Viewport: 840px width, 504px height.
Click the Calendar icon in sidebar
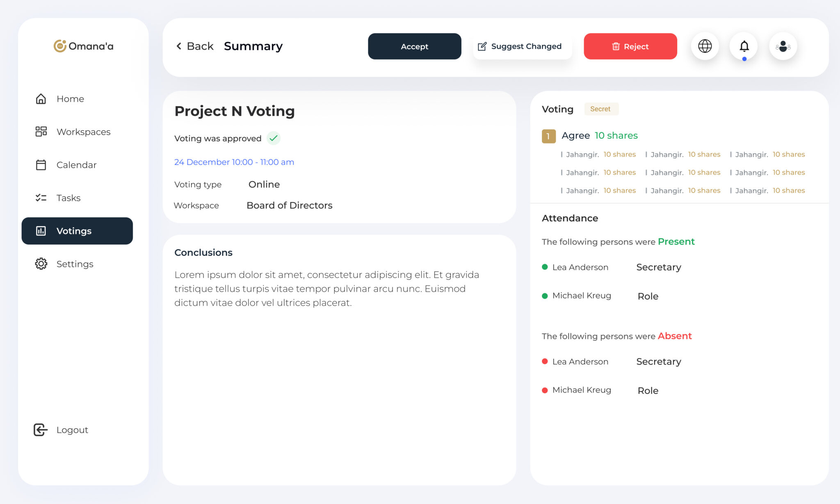[x=41, y=165]
